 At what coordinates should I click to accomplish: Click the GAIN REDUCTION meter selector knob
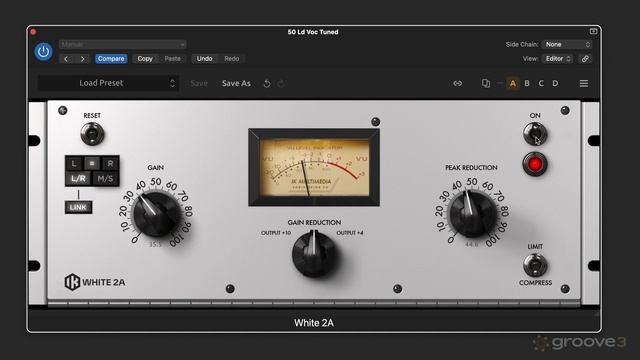tap(314, 254)
